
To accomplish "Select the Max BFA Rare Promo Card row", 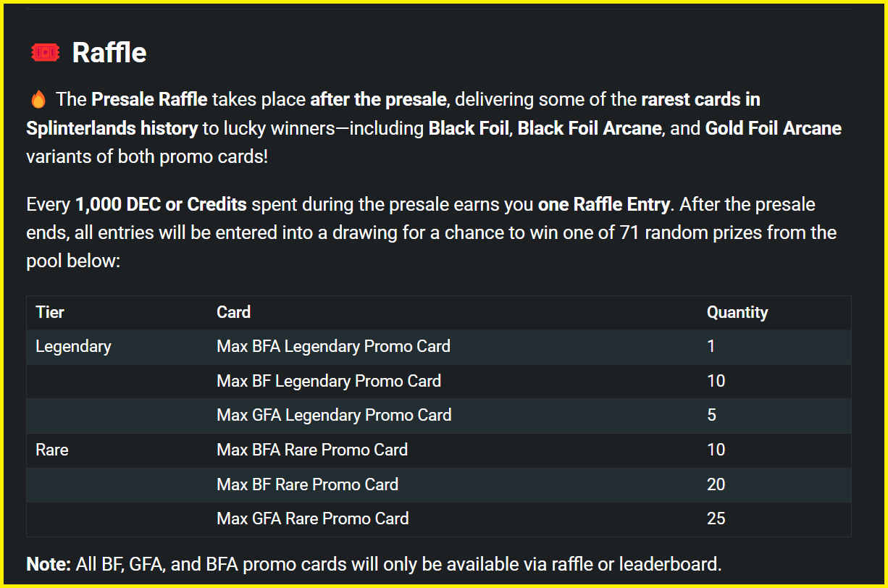I will pos(439,450).
